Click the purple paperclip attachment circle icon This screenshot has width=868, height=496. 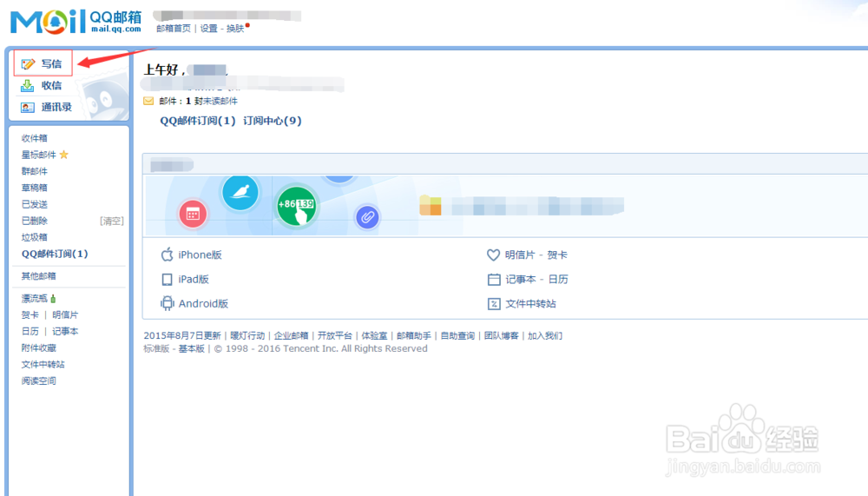tap(367, 216)
